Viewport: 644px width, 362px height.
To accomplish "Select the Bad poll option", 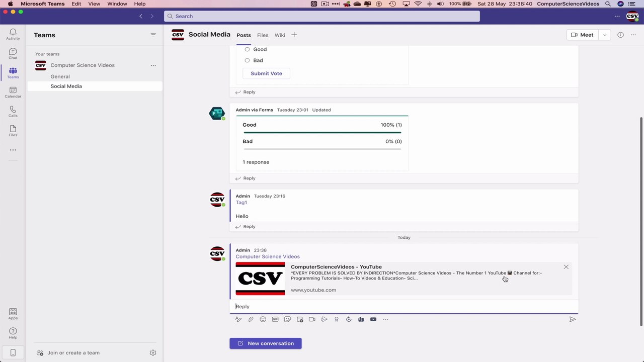I will pyautogui.click(x=247, y=60).
